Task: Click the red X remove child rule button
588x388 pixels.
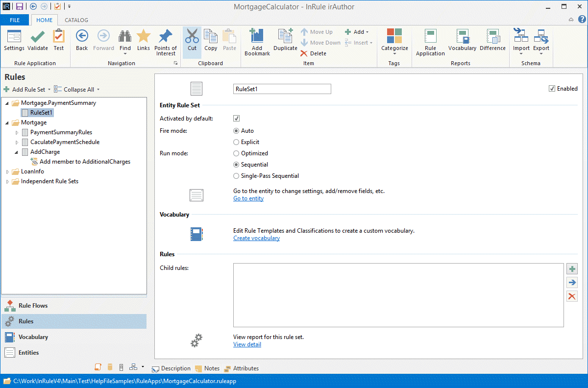Action: click(571, 296)
